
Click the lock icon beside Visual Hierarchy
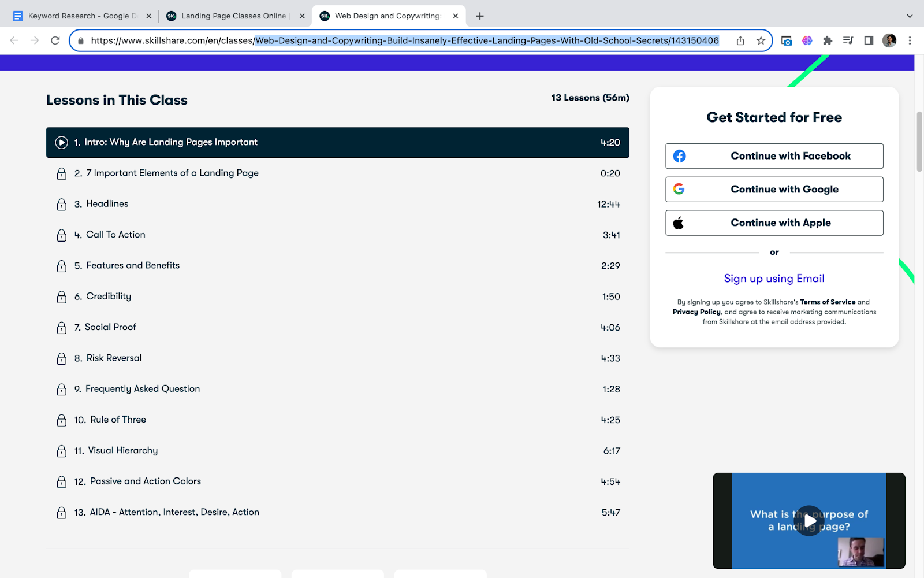62,451
